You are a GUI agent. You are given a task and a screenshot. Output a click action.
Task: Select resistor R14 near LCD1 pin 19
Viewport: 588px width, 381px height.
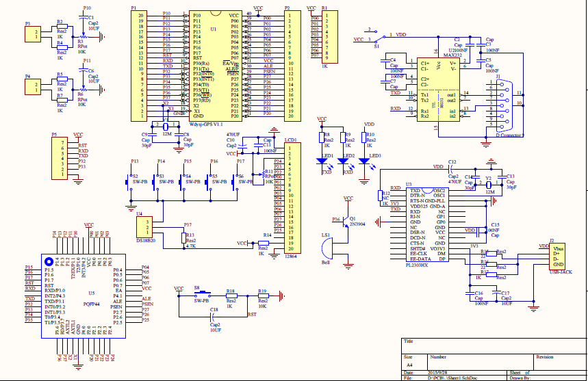click(x=264, y=243)
